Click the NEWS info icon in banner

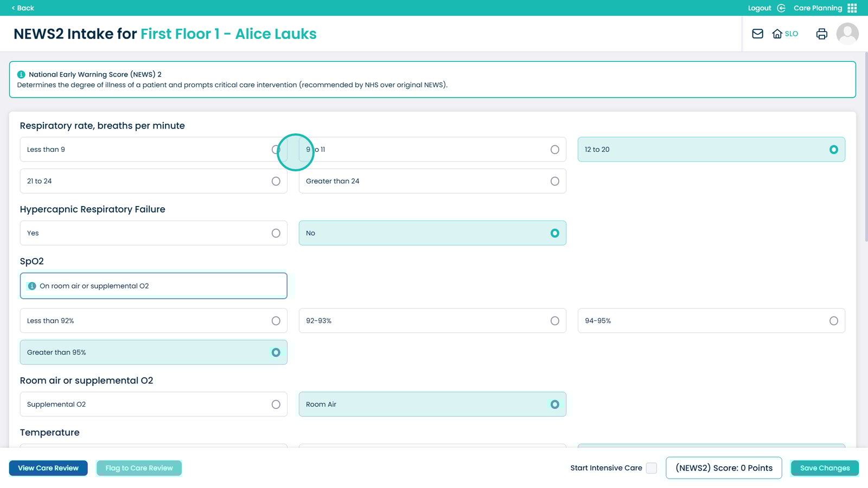click(x=21, y=75)
